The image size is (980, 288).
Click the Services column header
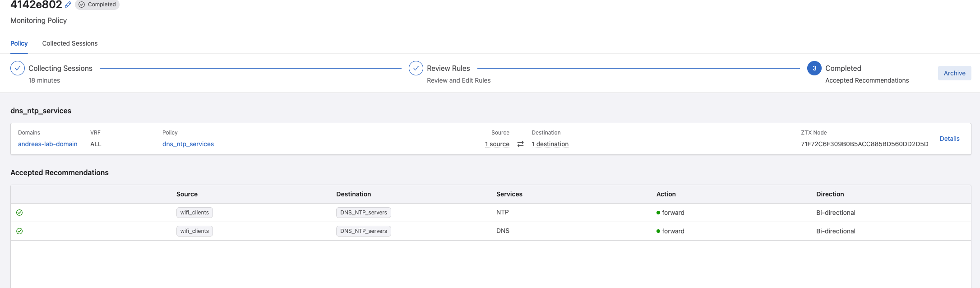[x=509, y=194]
